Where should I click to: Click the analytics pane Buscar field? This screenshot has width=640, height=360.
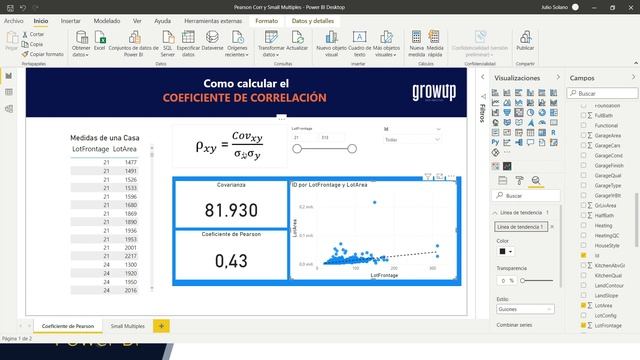(x=526, y=196)
